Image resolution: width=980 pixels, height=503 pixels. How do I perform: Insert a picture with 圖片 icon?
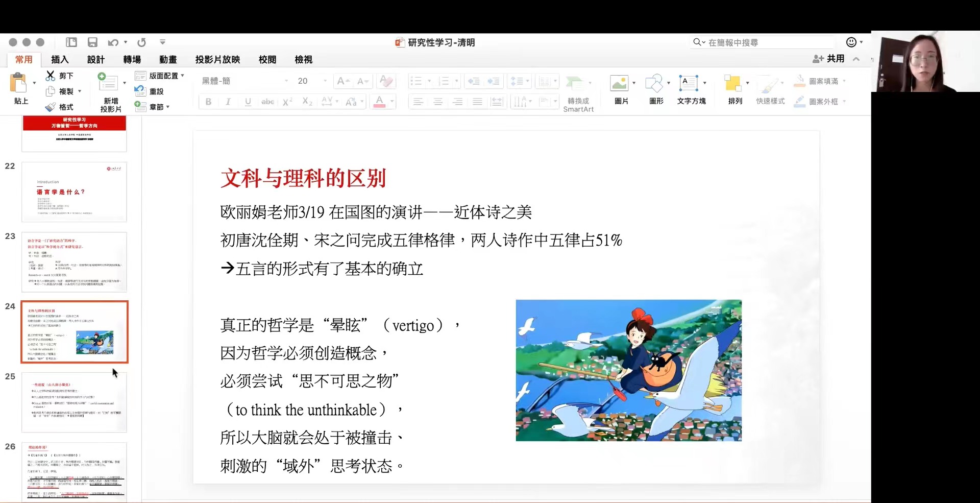[619, 83]
